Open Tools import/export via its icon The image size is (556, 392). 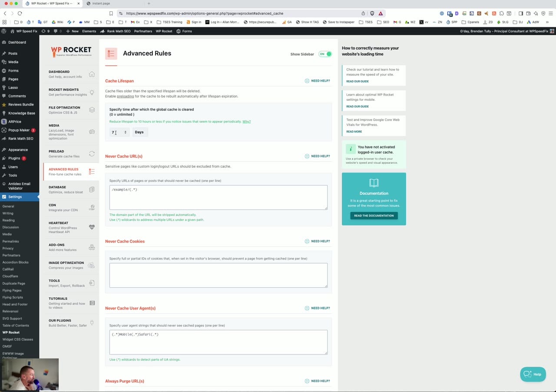click(x=92, y=282)
